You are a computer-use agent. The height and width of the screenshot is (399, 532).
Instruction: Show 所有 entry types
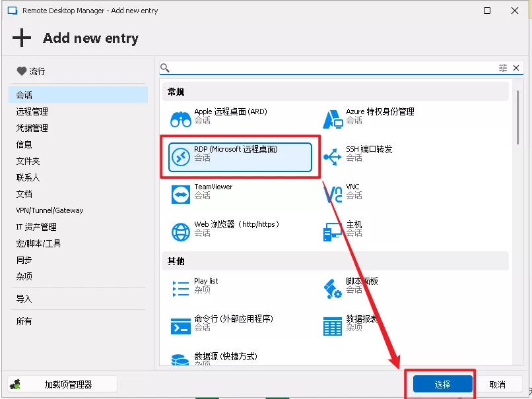click(78, 321)
